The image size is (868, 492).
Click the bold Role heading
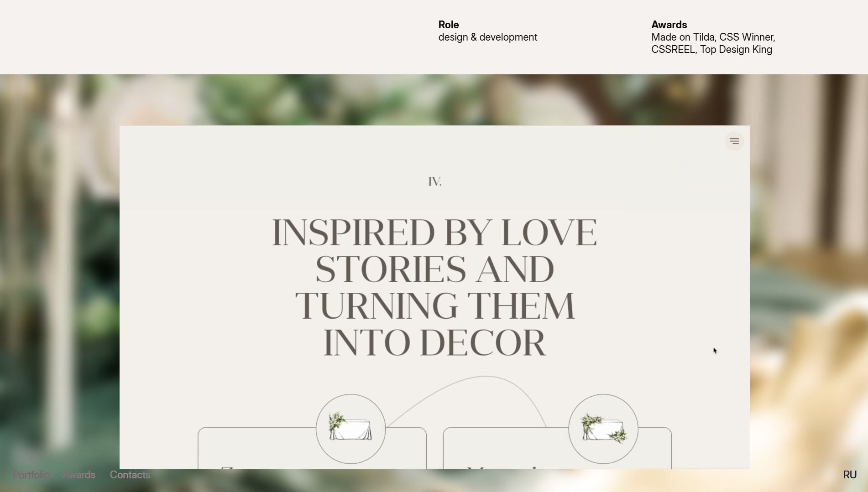pos(449,25)
